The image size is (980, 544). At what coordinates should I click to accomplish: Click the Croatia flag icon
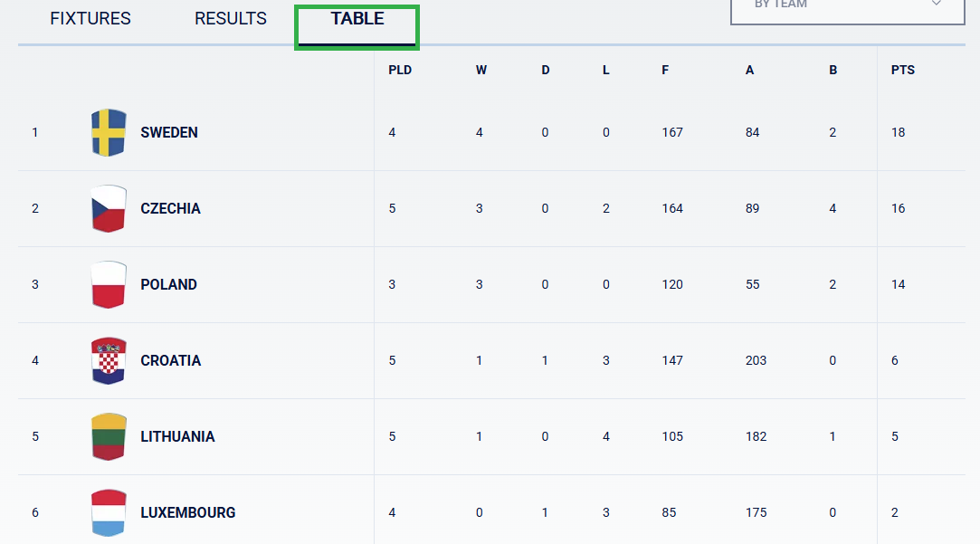click(x=109, y=361)
